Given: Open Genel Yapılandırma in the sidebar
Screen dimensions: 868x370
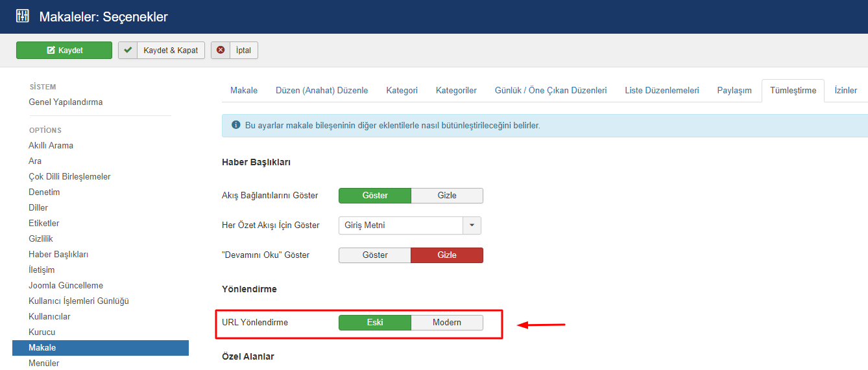Looking at the screenshot, I should coord(66,102).
